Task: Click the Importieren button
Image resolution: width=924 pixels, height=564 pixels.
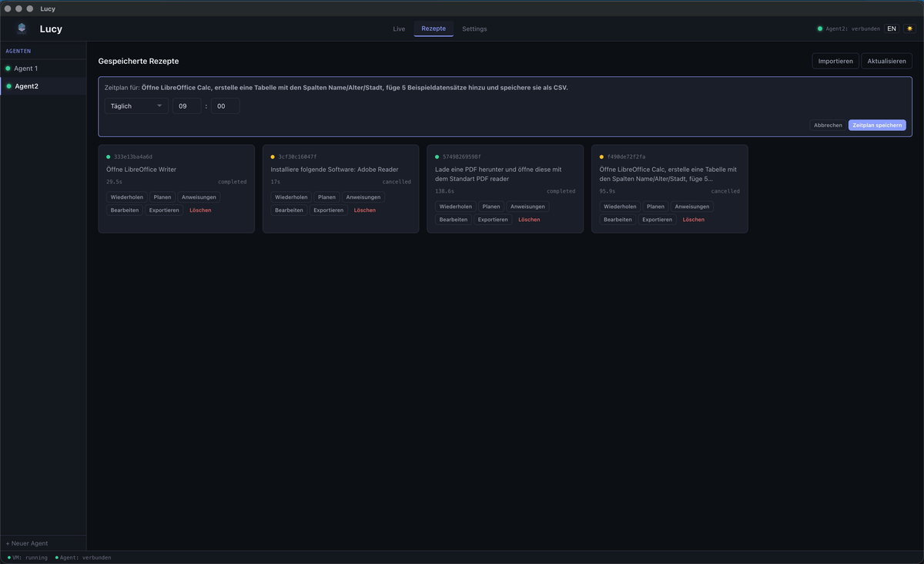Action: pos(835,61)
